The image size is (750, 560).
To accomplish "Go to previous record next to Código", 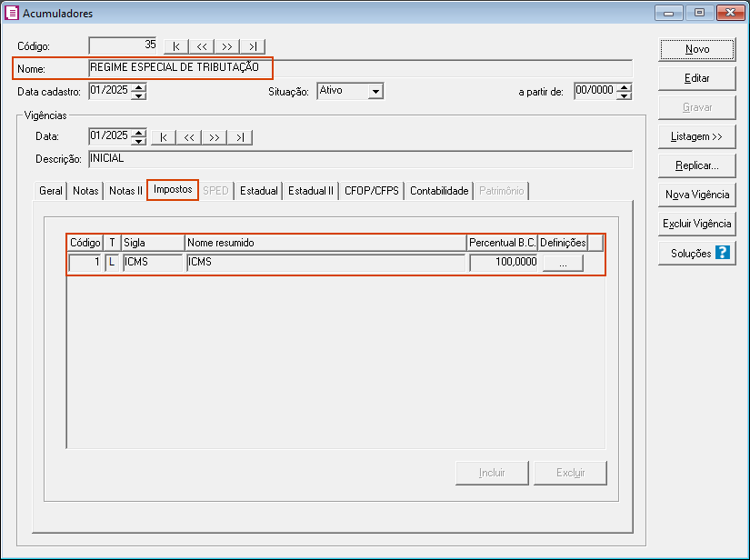I will click(x=201, y=46).
